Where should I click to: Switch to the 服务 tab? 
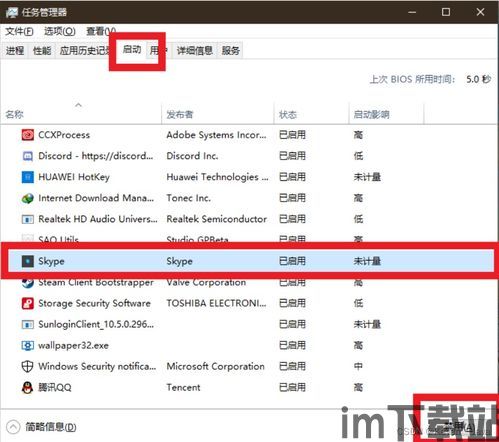[231, 51]
